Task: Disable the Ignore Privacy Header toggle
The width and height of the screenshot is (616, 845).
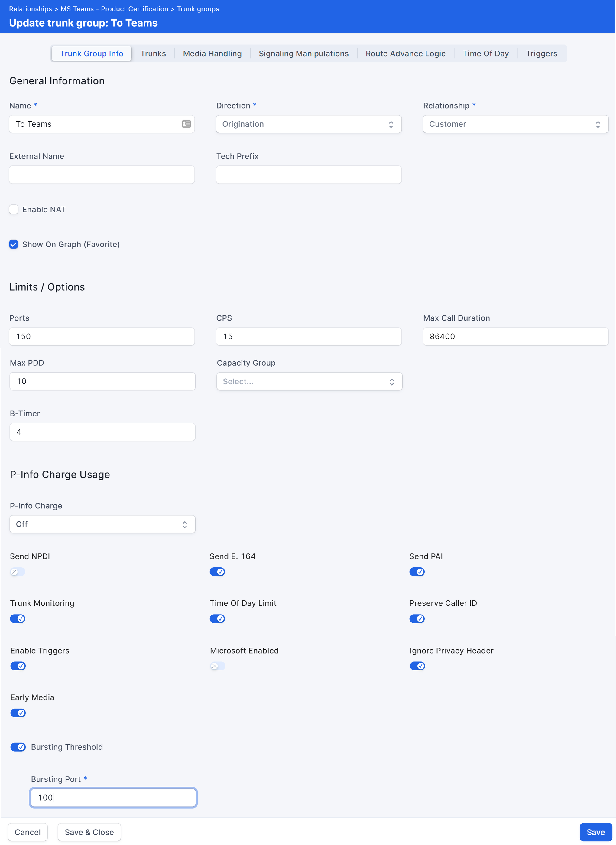Action: (417, 666)
